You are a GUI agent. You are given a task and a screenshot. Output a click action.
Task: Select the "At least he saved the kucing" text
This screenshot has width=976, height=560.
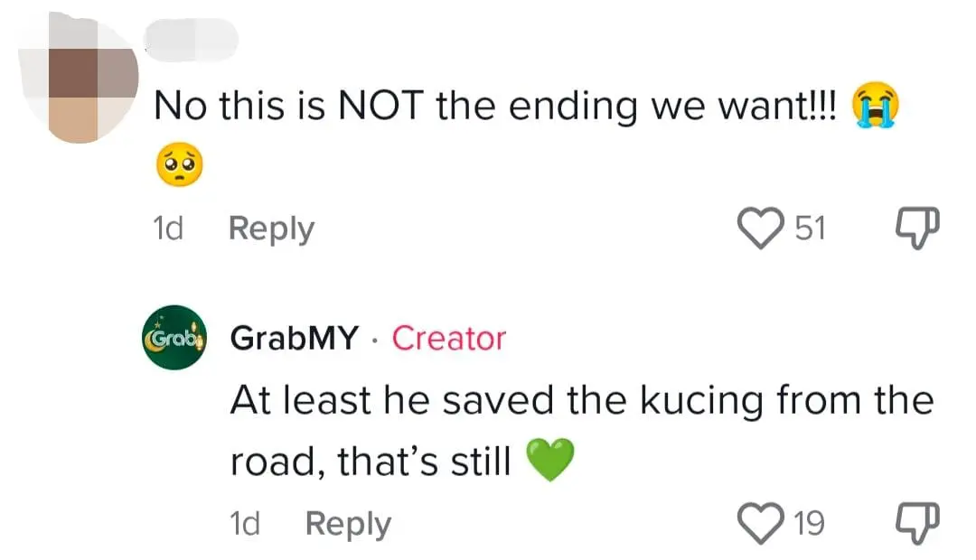pyautogui.click(x=580, y=398)
